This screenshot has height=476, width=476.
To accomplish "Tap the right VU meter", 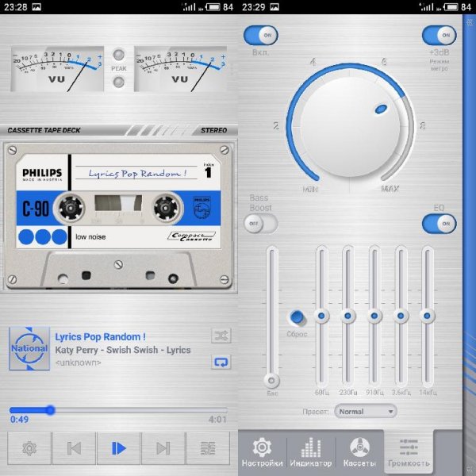I will [x=181, y=69].
